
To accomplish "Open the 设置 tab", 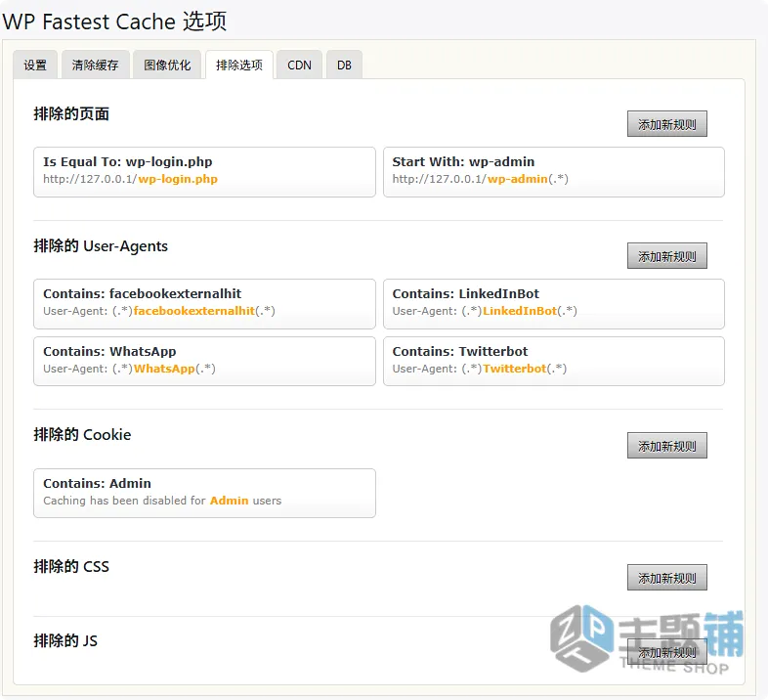I will (x=35, y=65).
